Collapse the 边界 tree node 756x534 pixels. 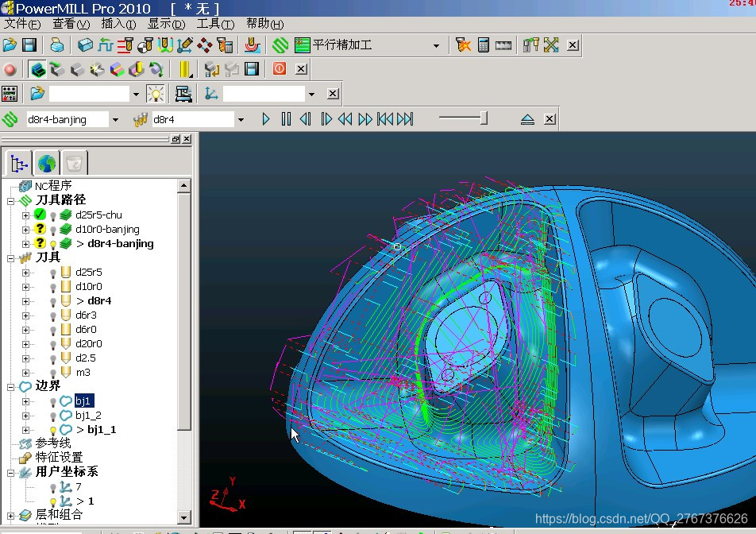(x=10, y=387)
